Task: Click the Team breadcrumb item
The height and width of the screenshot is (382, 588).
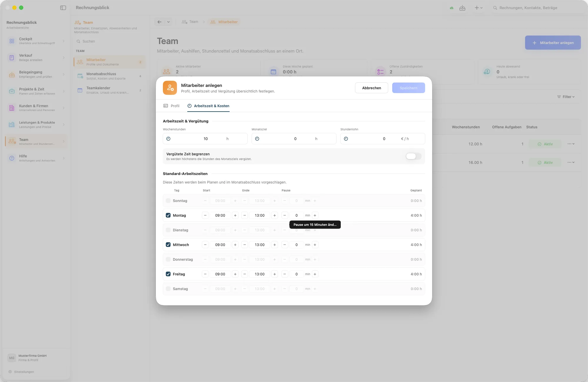Action: (x=190, y=22)
